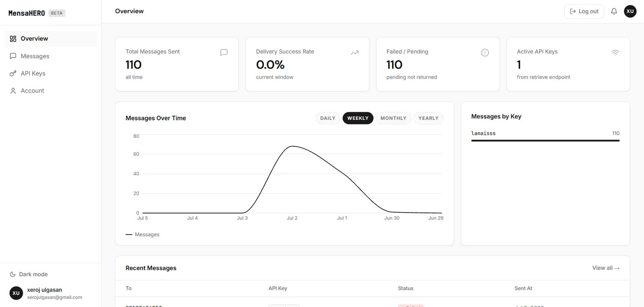Click the lamaisss key row
This screenshot has width=644, height=307.
[x=545, y=136]
